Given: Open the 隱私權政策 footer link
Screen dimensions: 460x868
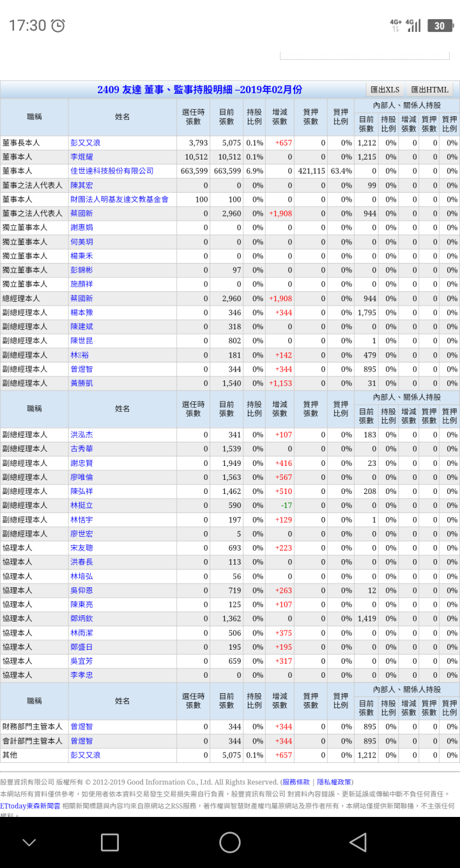Looking at the screenshot, I should pos(334,782).
